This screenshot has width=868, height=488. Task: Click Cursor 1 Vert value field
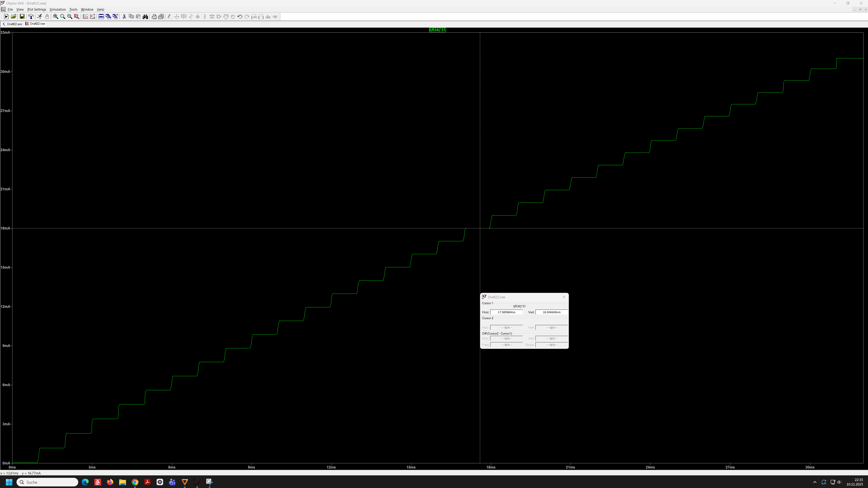(x=551, y=312)
